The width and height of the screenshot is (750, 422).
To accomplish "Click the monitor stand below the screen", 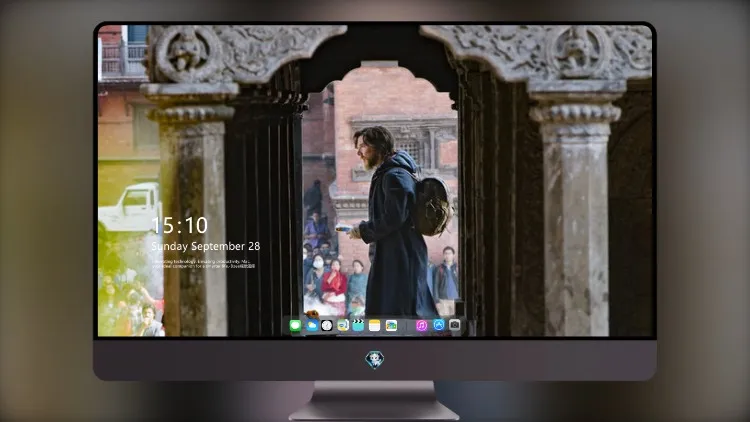I will [x=374, y=400].
